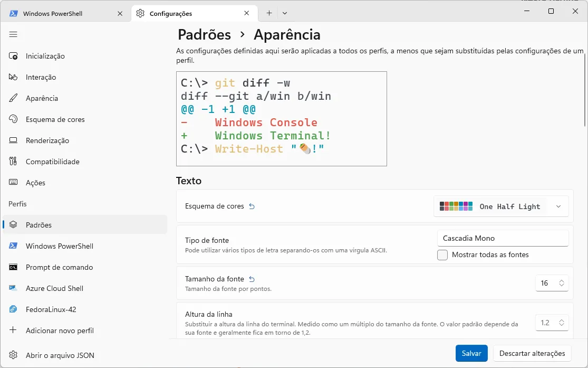Click the font size value 16
The image size is (588, 368).
pyautogui.click(x=545, y=283)
